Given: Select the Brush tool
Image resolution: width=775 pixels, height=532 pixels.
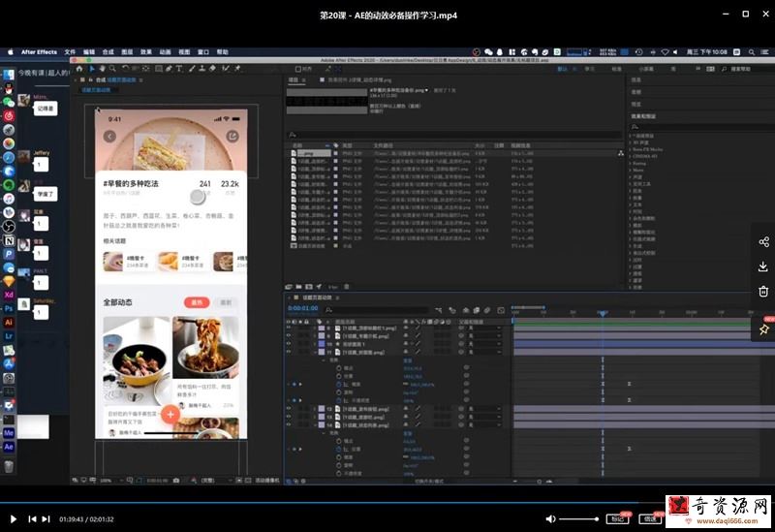Looking at the screenshot, I should [192, 69].
